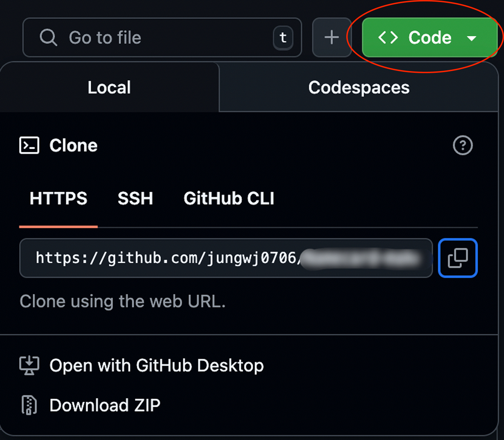Image resolution: width=504 pixels, height=440 pixels.
Task: Select the SSH clone option
Action: pyautogui.click(x=135, y=199)
